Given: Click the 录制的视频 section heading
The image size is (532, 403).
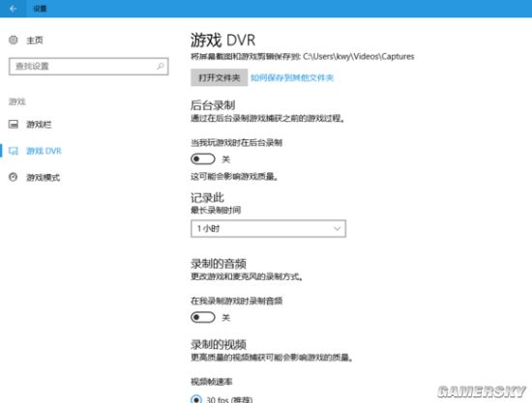Looking at the screenshot, I should tap(219, 344).
